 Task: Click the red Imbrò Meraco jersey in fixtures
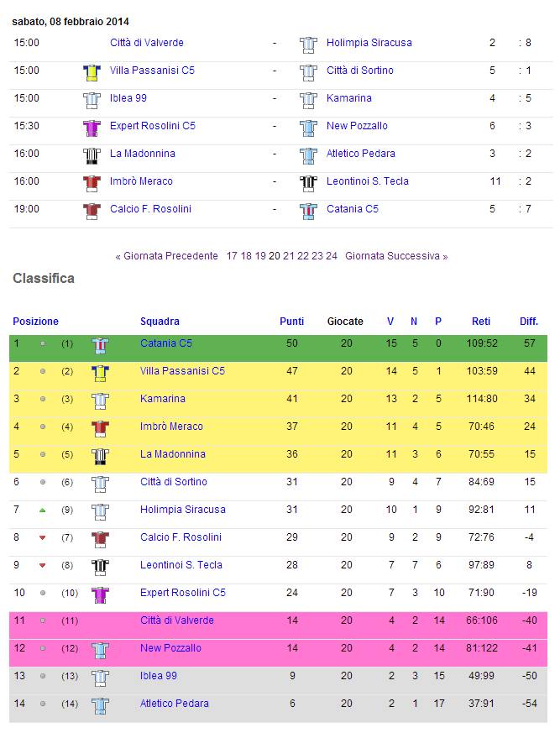tap(92, 183)
